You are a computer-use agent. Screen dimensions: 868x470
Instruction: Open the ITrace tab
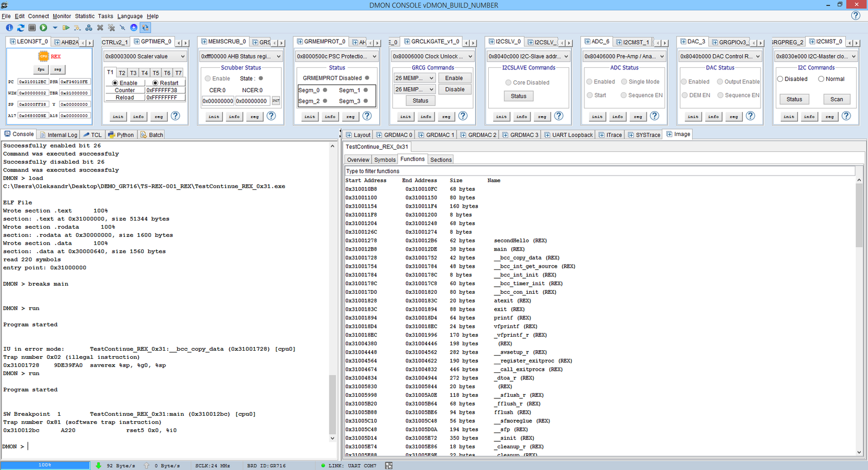click(x=610, y=135)
